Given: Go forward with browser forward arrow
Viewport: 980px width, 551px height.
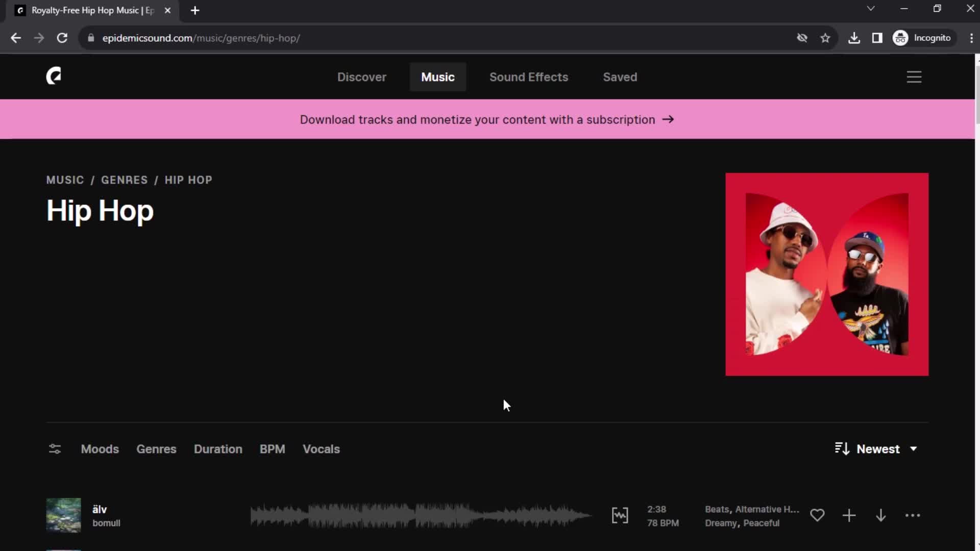Looking at the screenshot, I should click(39, 38).
